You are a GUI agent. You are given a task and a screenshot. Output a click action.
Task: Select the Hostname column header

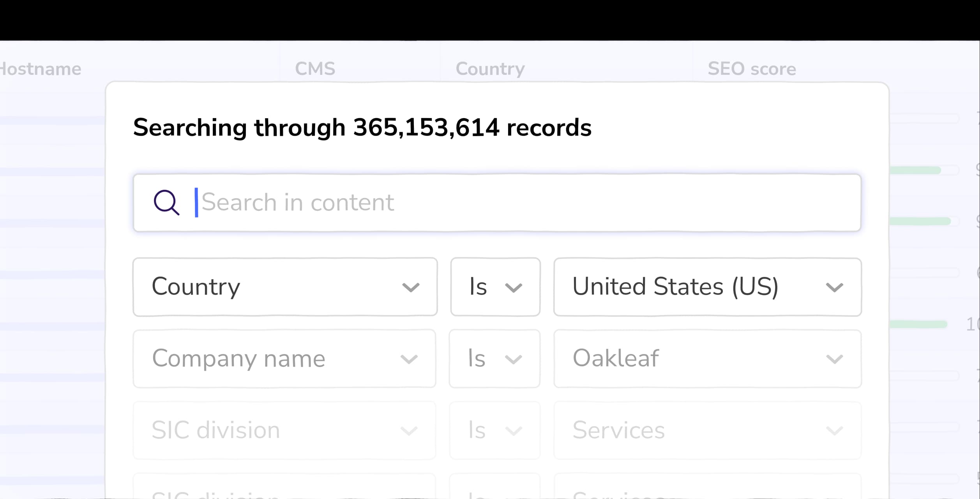tap(40, 69)
